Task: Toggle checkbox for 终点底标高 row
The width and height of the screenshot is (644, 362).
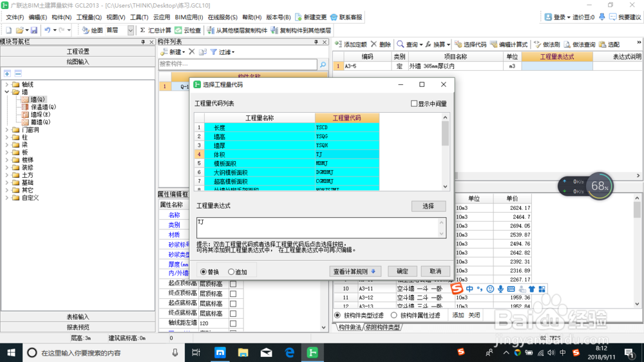Action: 233,314
